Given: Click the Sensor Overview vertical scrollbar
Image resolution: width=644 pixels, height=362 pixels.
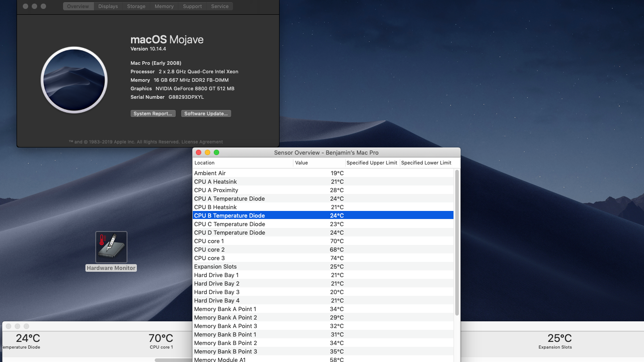Looking at the screenshot, I should coord(457,242).
